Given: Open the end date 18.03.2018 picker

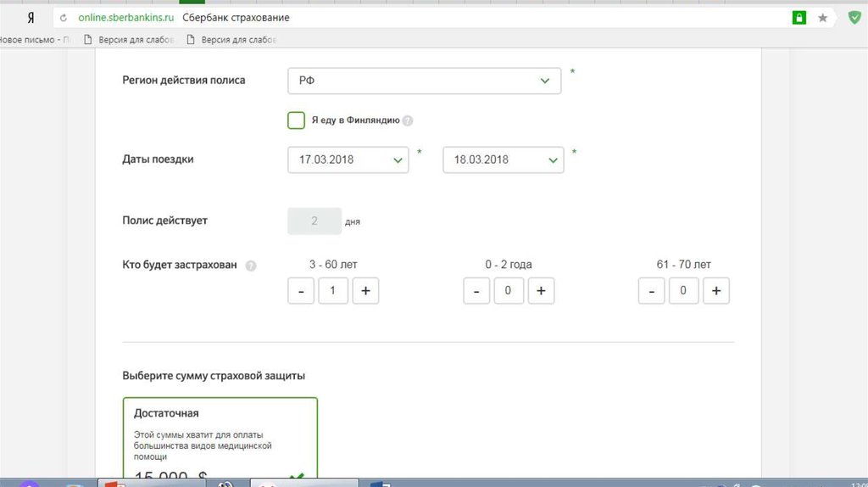Looking at the screenshot, I should [x=504, y=160].
